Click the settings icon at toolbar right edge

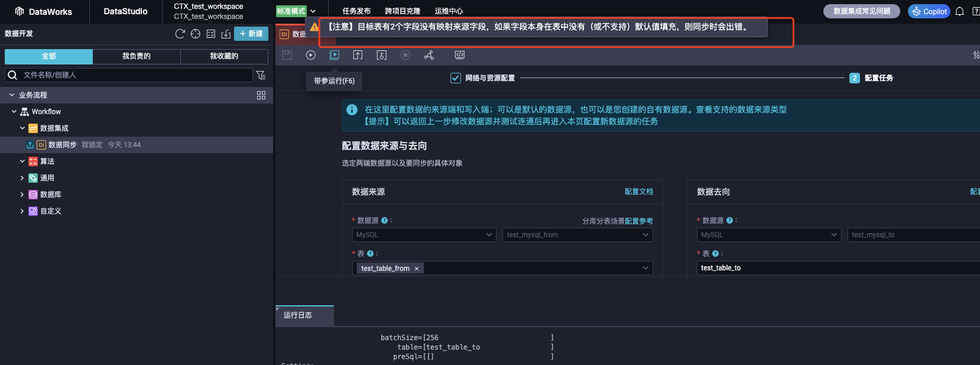(x=976, y=55)
